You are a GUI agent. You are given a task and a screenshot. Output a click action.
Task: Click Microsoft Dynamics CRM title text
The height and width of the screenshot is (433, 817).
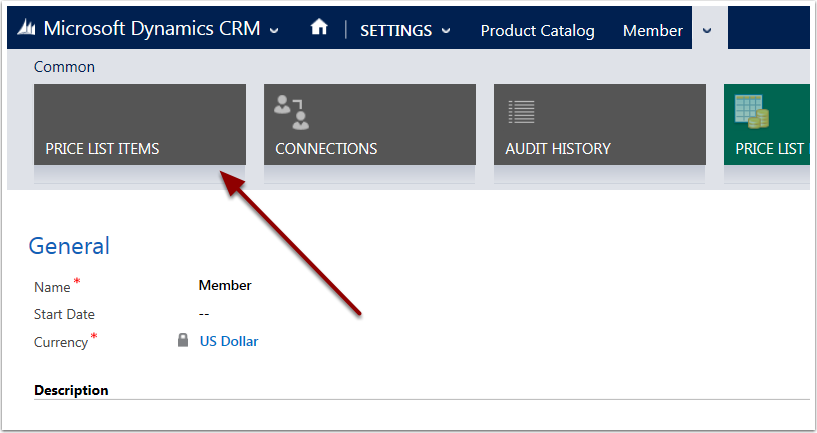[x=152, y=28]
